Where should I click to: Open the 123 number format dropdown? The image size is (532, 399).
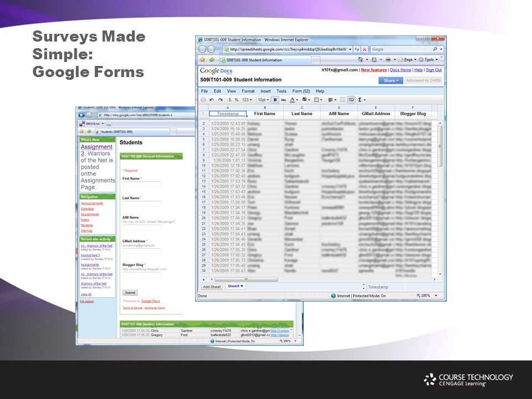pos(247,100)
